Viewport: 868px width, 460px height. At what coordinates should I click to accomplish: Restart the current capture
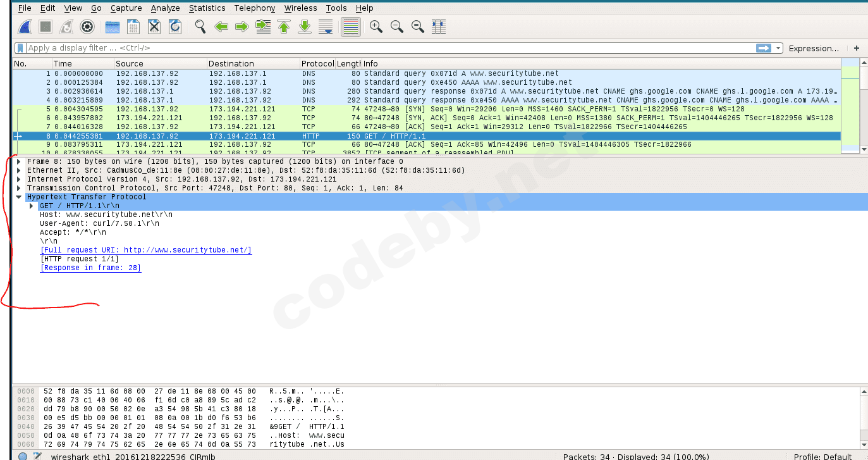point(66,27)
